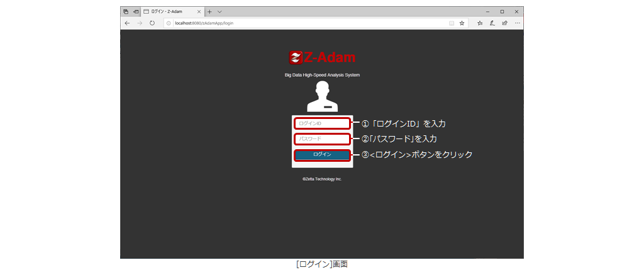The image size is (644, 277).
Task: Click the set-aside tabs icon
Action: tap(136, 12)
